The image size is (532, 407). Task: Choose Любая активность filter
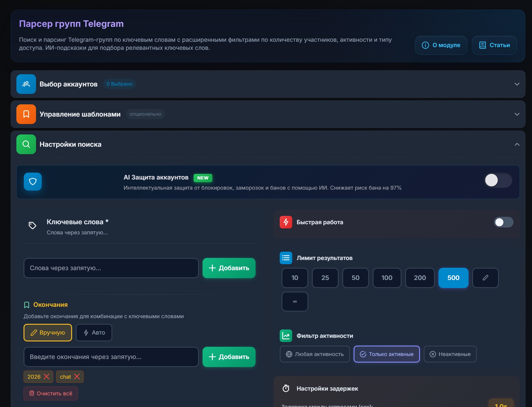pyautogui.click(x=315, y=354)
